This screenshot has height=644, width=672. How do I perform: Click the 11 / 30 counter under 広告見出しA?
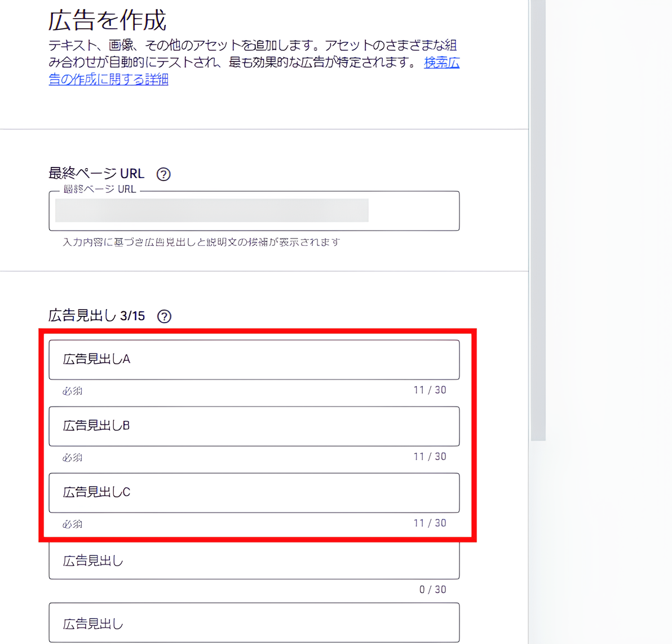tap(430, 390)
